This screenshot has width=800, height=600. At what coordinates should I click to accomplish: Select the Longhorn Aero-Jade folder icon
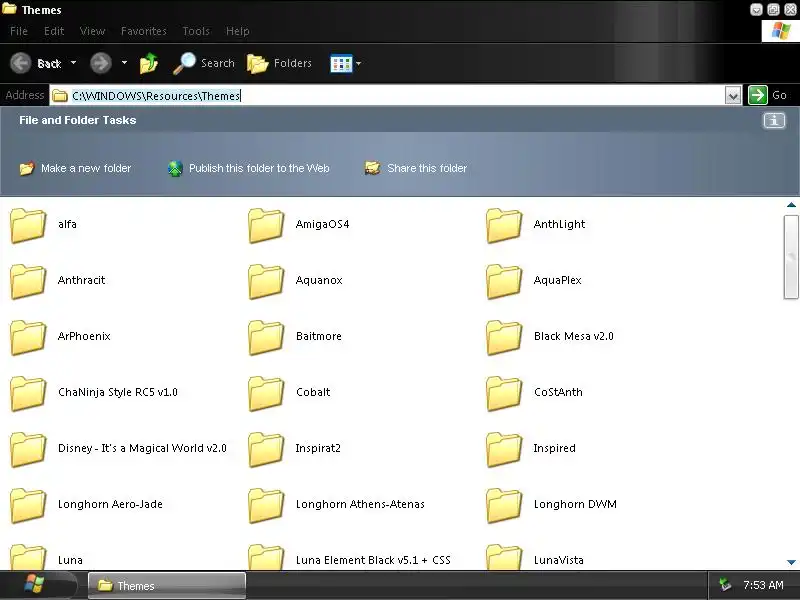[x=28, y=506]
